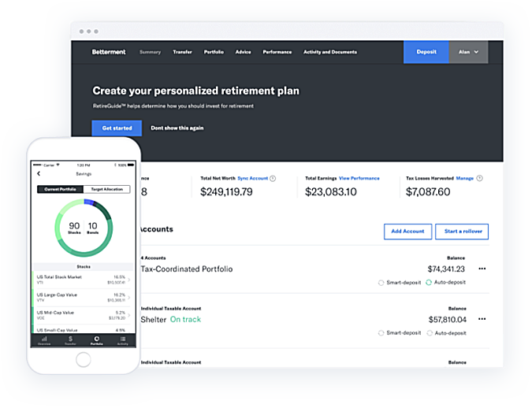Click the phone home button

84,359
